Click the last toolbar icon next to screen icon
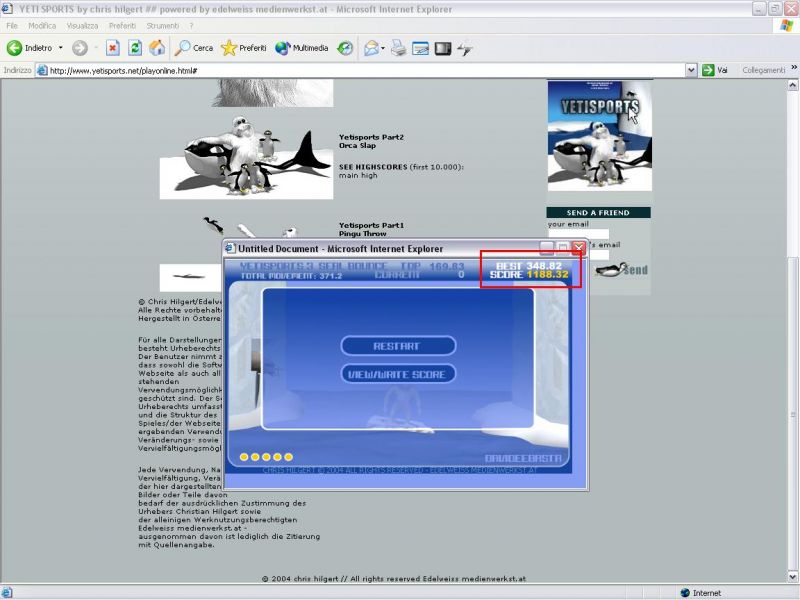This screenshot has width=800, height=600. [465, 48]
